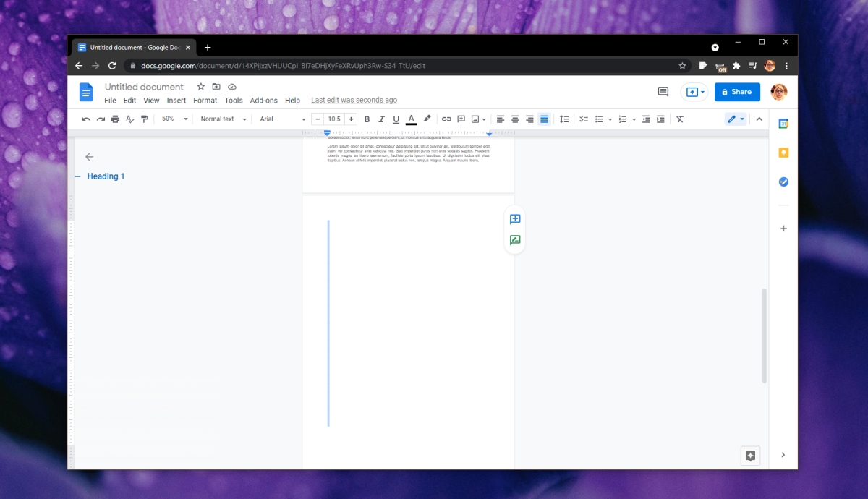Screen dimensions: 868x499
Task: Increase paragraph indent
Action: click(x=660, y=119)
